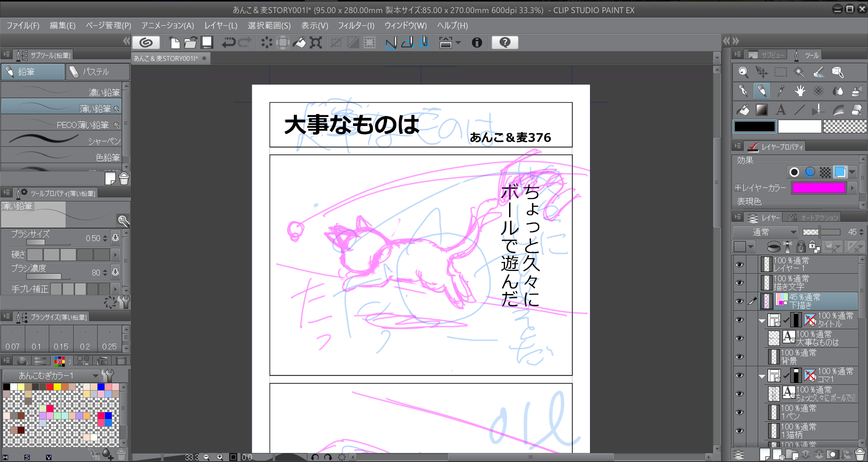868x462 pixels.
Task: Select the 描き文字 layer row
Action: point(808,283)
